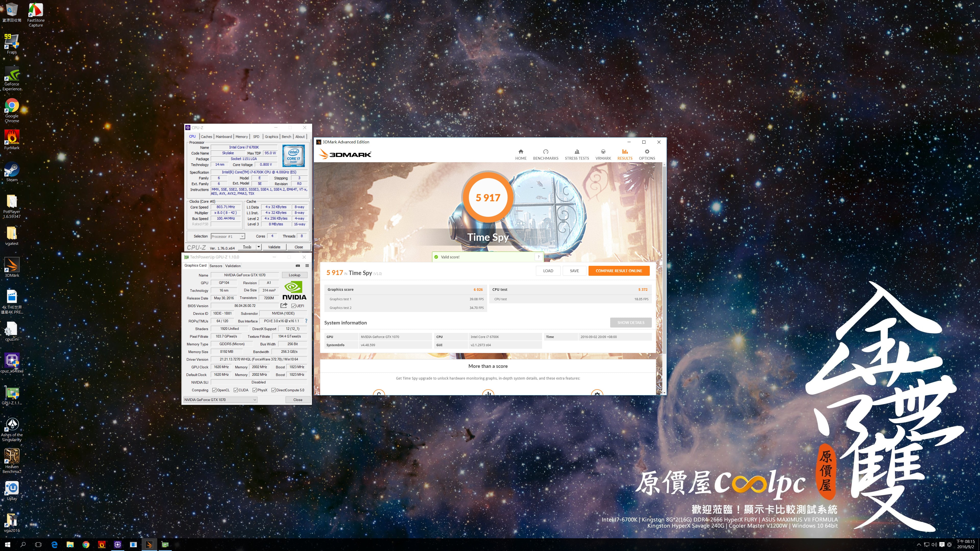
Task: Click SHOW DETAILS button
Action: tap(631, 322)
